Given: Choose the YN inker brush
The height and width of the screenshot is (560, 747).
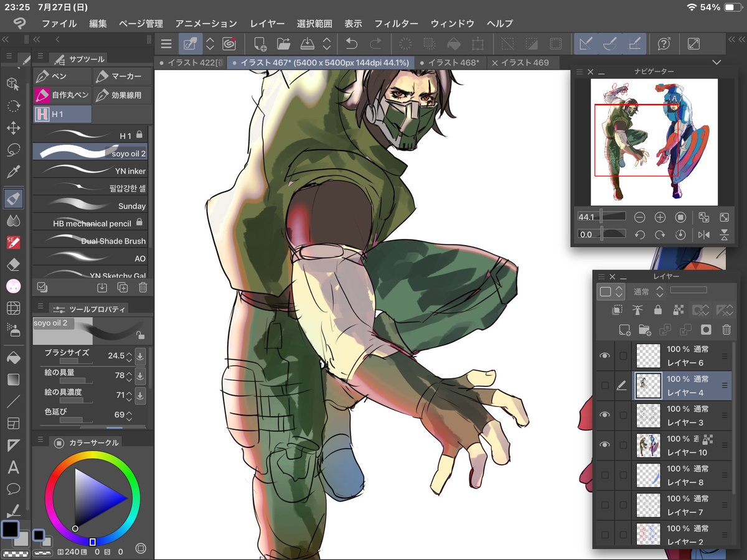Looking at the screenshot, I should 91,170.
